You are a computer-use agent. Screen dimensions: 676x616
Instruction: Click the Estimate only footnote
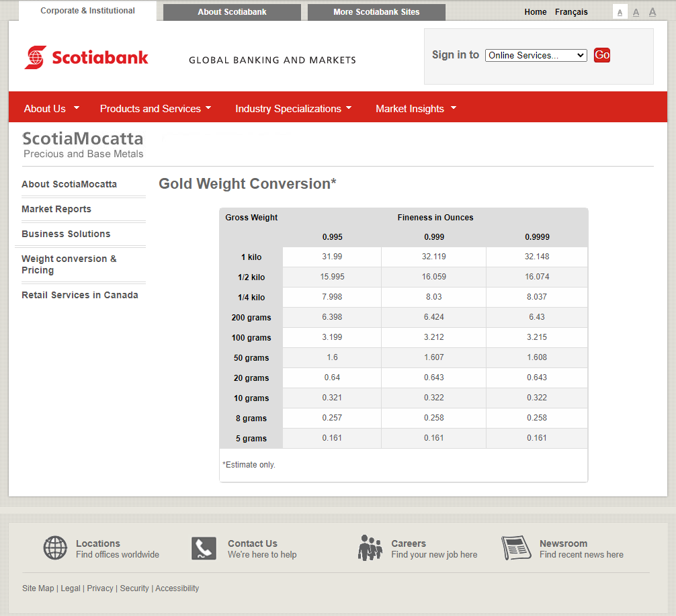tap(249, 465)
